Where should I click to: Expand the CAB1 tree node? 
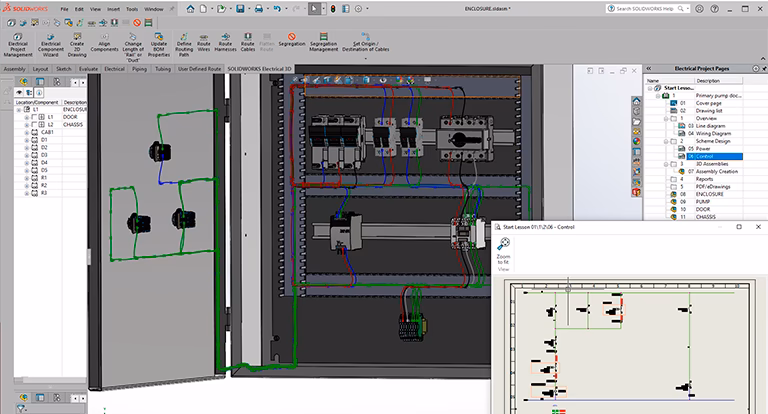click(26, 132)
